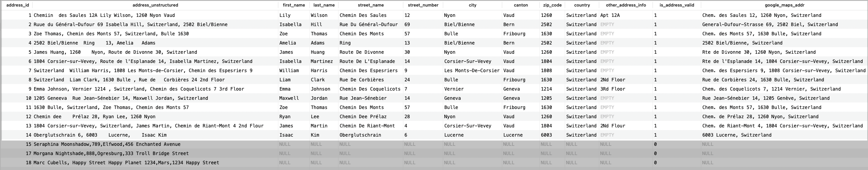Select the Seraphina Moonshadow unstructured address cell
The image size is (868, 170).
[107, 144]
